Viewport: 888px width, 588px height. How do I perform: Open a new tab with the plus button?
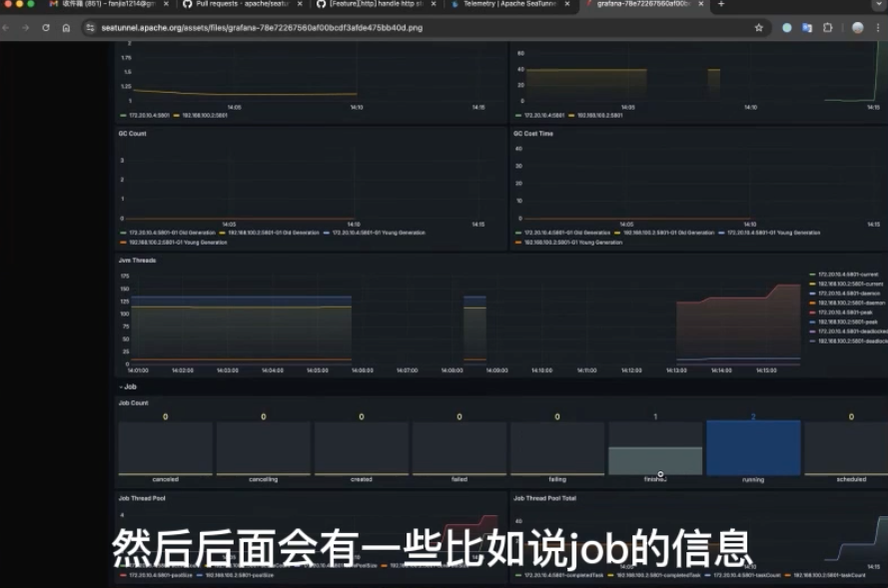click(721, 4)
